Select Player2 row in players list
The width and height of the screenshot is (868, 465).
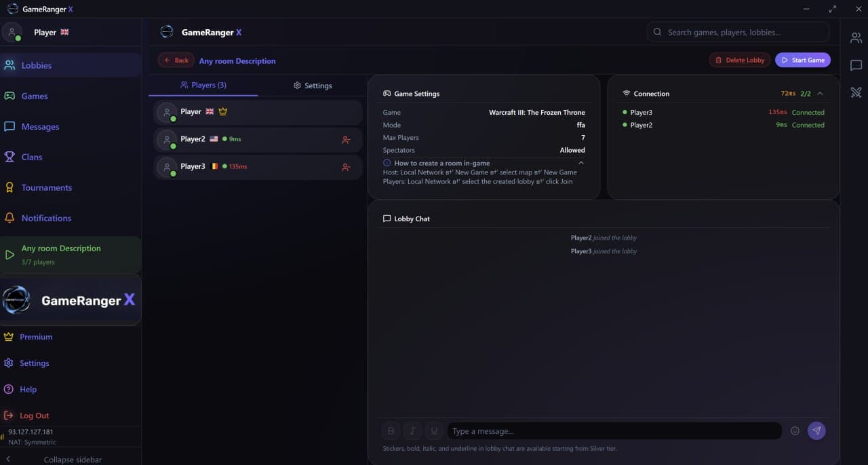(x=258, y=139)
